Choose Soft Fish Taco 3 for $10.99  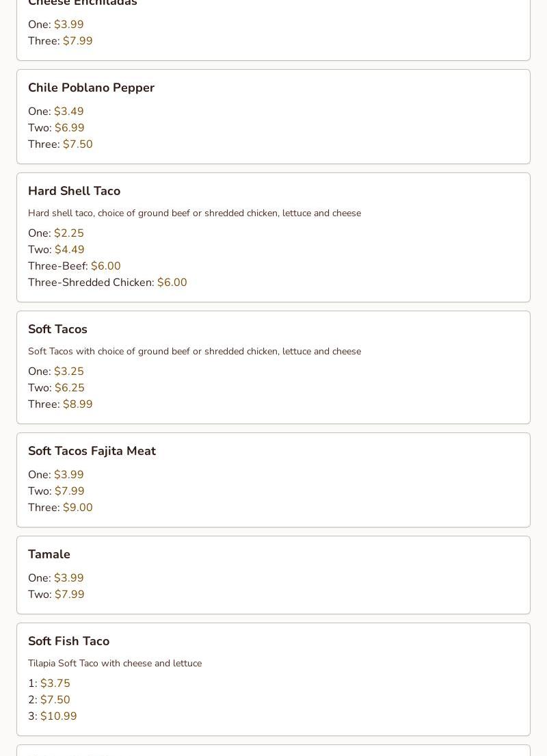click(x=53, y=716)
